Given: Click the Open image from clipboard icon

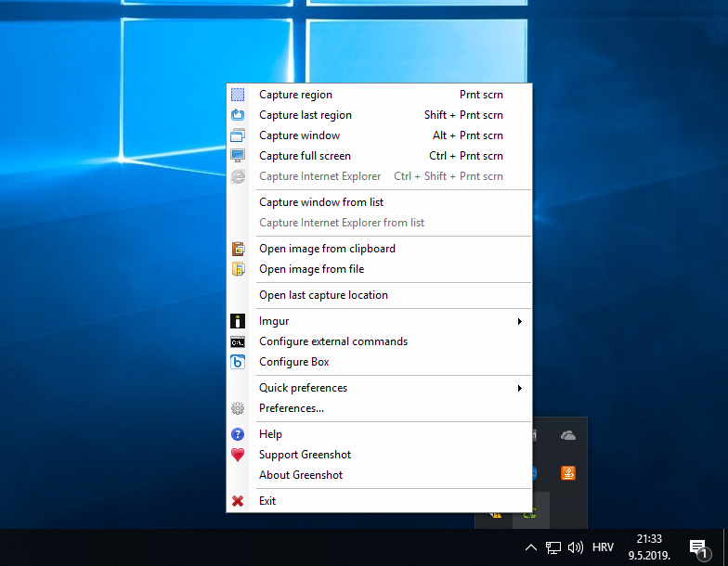Looking at the screenshot, I should click(238, 249).
